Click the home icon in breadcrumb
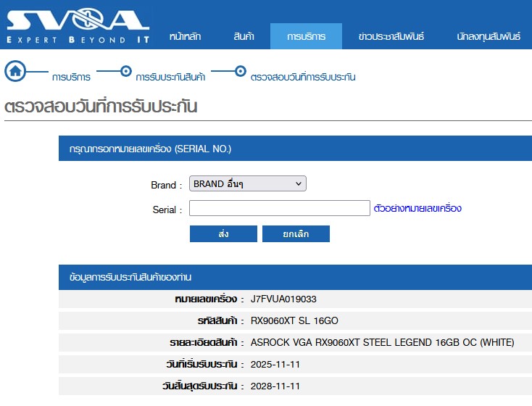Screen dimensions: 532x406 click(15, 71)
